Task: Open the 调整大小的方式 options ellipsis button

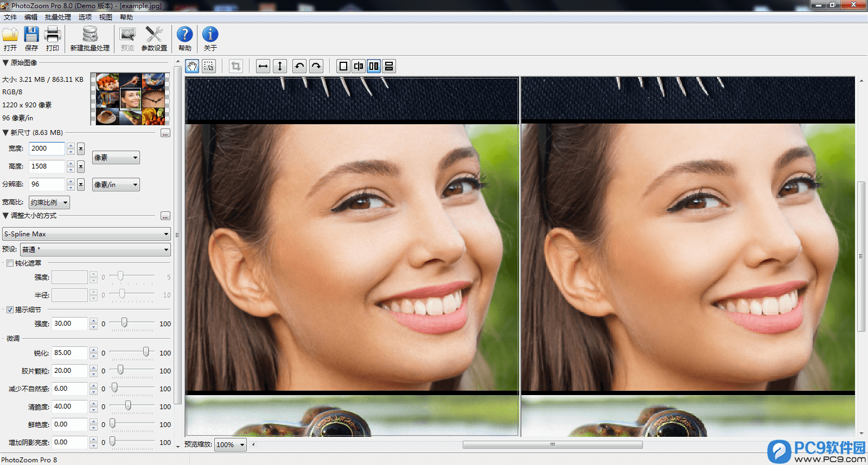Action: point(165,216)
